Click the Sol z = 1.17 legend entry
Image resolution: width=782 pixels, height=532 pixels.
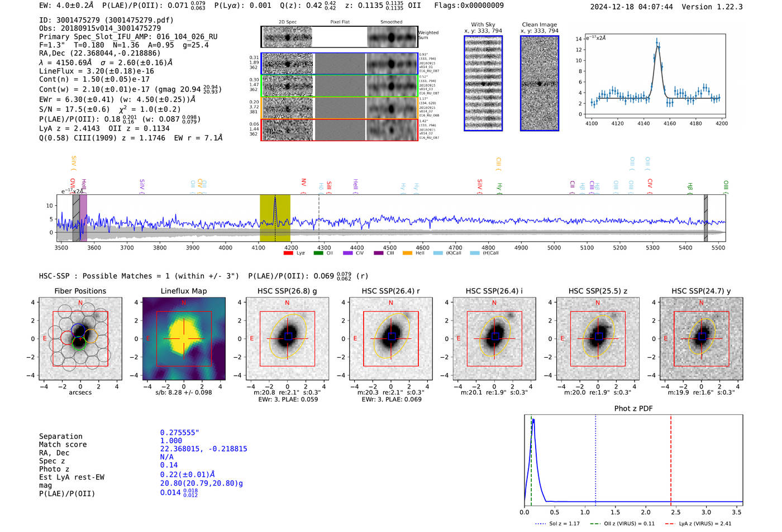[x=557, y=524]
